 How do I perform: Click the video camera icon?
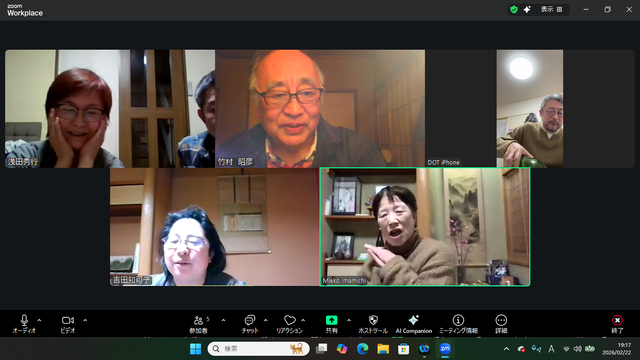68,320
